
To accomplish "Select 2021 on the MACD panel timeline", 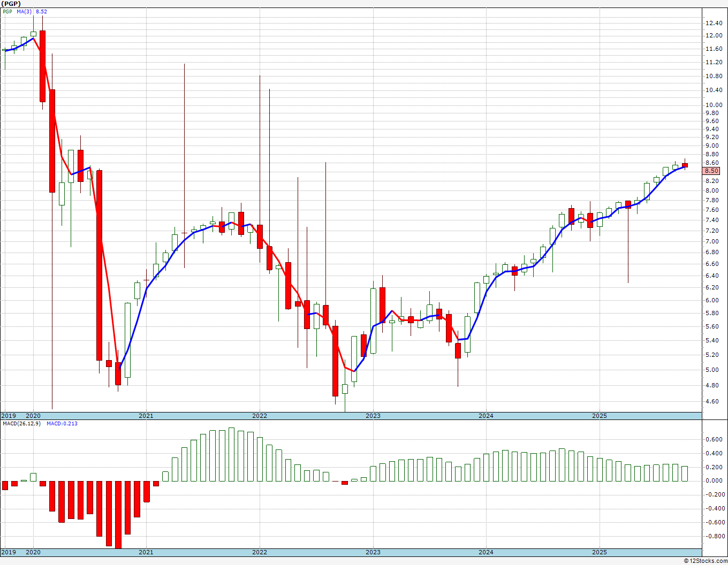I will click(146, 552).
